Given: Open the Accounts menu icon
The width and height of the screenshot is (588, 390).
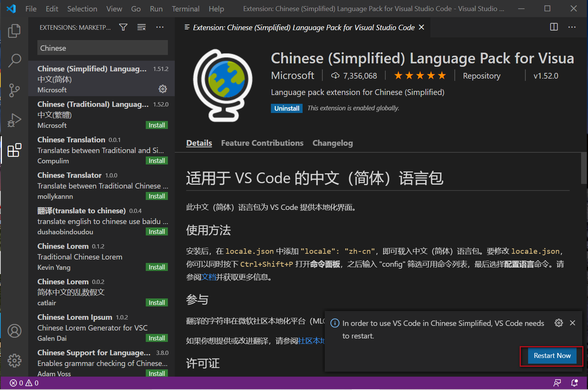Looking at the screenshot, I should pos(14,331).
